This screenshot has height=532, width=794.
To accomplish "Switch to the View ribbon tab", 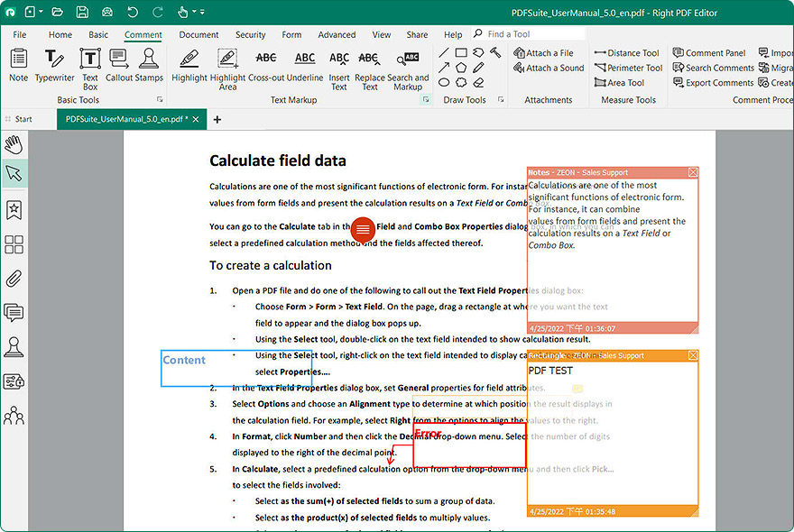I will [382, 34].
